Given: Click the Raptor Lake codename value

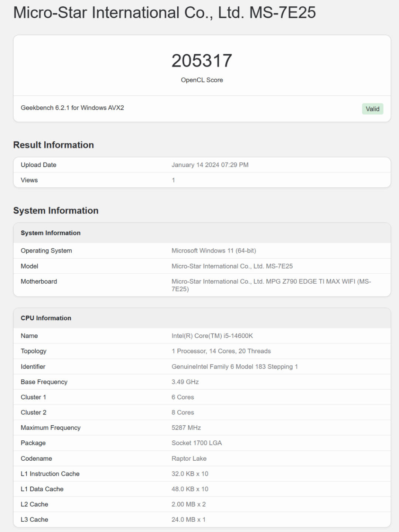Looking at the screenshot, I should [189, 458].
